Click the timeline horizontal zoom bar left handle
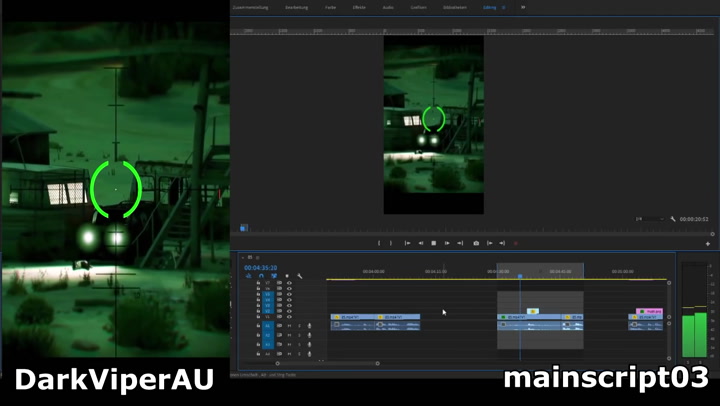 click(277, 363)
